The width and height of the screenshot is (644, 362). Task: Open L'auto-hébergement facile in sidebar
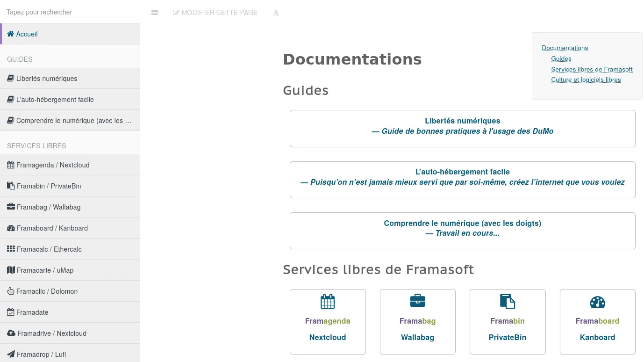70,100
